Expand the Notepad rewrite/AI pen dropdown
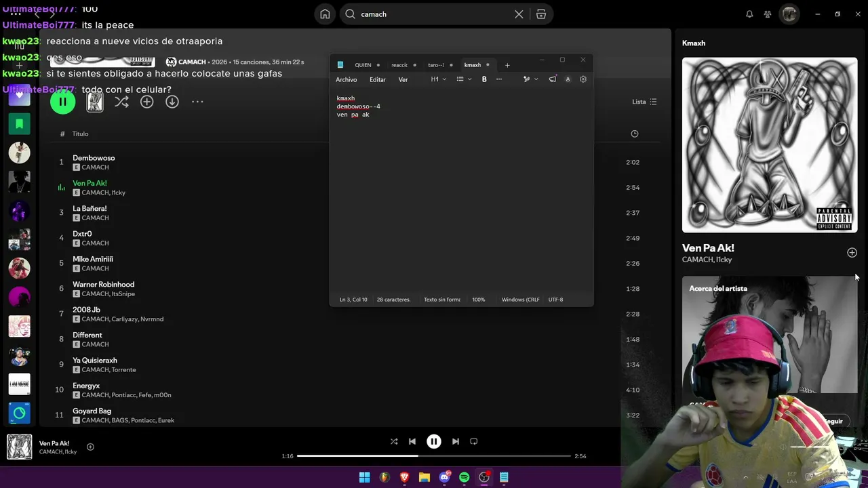The height and width of the screenshot is (488, 868). (x=530, y=79)
